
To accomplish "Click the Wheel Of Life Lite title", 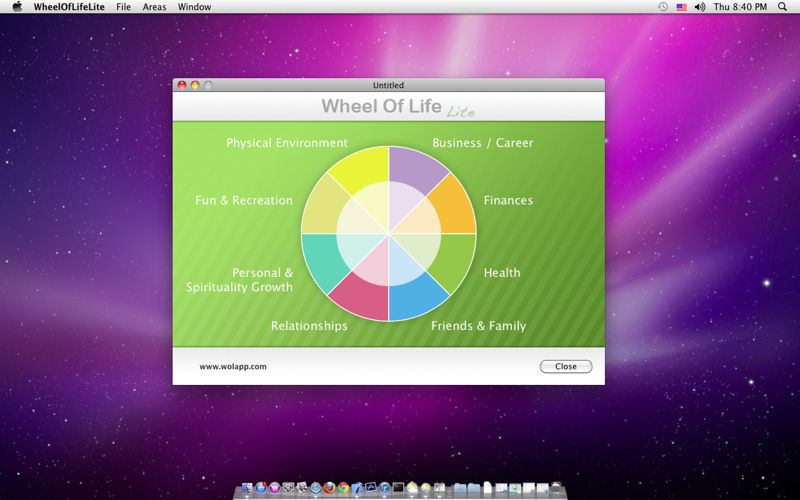I will click(398, 107).
